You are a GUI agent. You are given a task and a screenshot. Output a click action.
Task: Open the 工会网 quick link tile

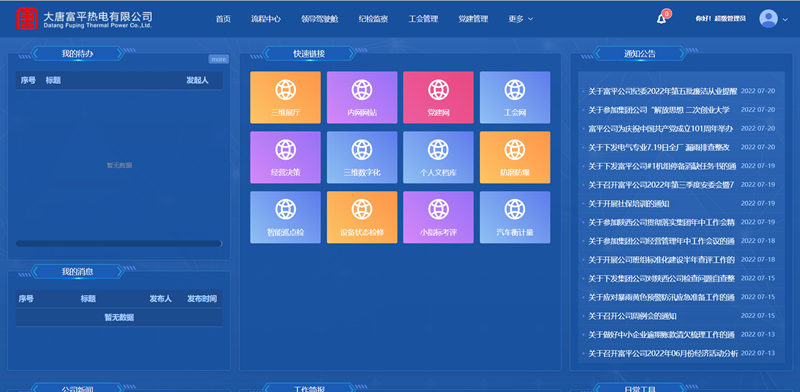pos(515,97)
